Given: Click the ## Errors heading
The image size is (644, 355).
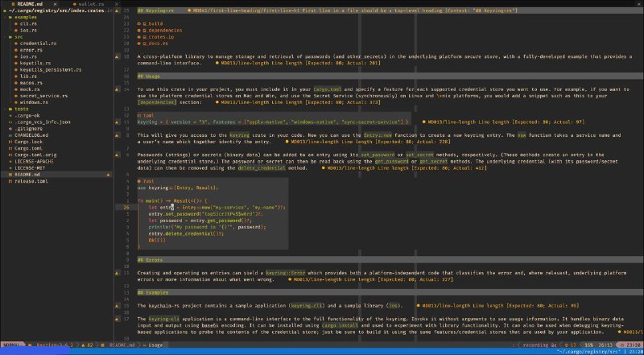Looking at the screenshot, I should click(x=150, y=260).
